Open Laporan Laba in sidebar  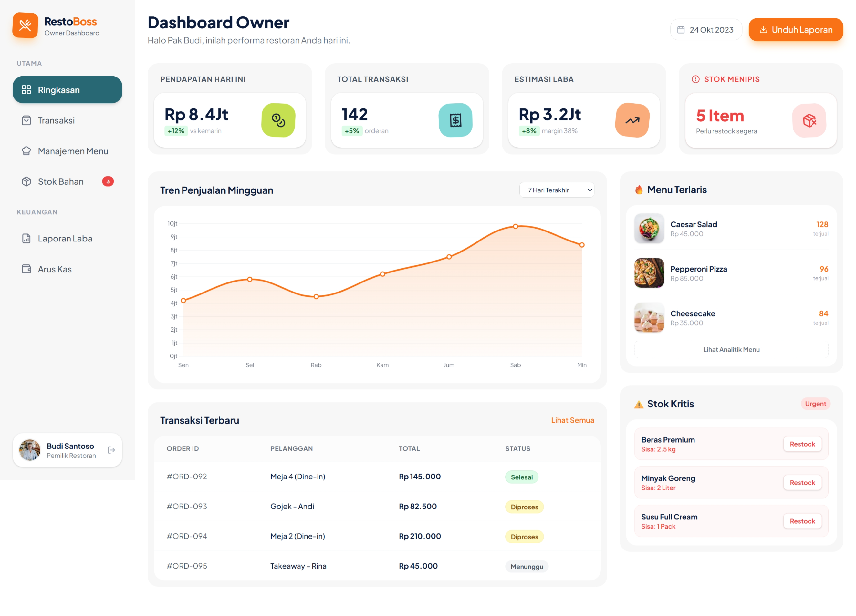[x=65, y=238]
